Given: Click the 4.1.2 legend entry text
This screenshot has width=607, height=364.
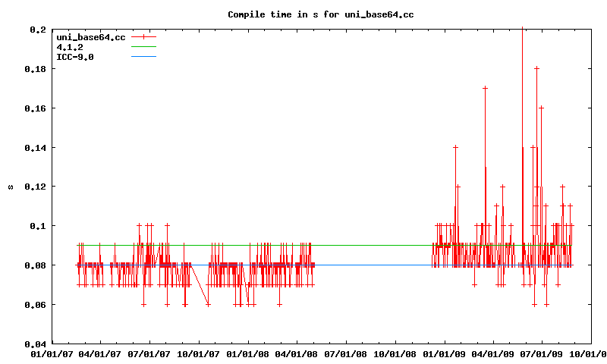Looking at the screenshot, I should [x=69, y=47].
